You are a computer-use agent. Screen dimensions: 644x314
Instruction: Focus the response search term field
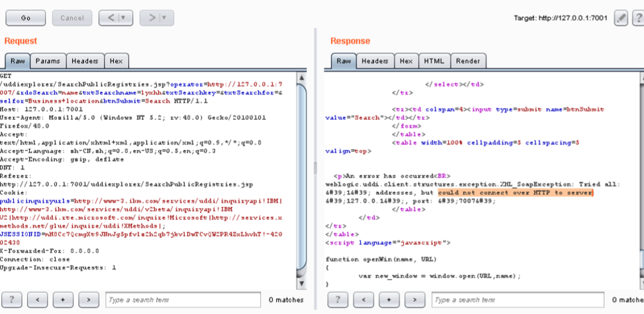pos(518,299)
